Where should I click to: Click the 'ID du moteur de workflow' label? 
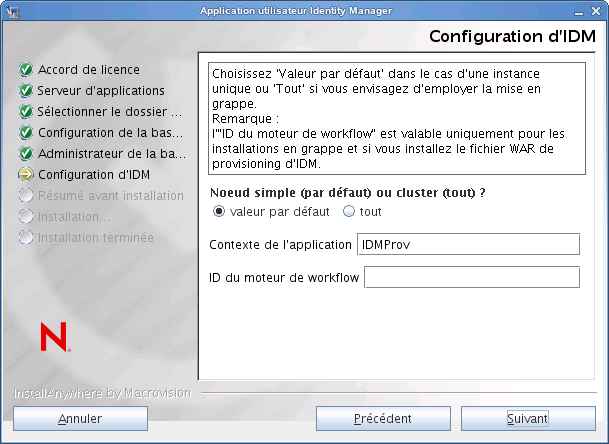click(x=284, y=278)
